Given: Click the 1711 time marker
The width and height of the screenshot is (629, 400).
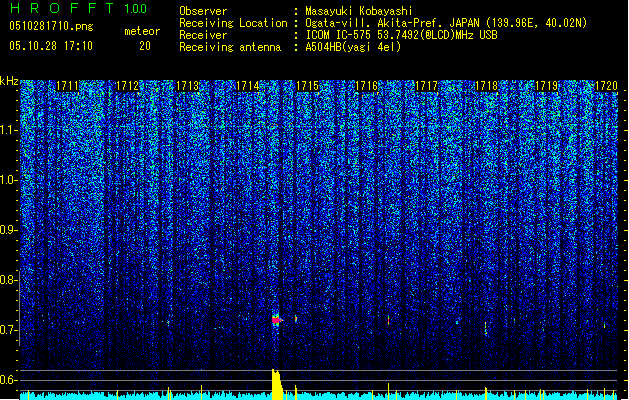Looking at the screenshot, I should coord(67,86).
